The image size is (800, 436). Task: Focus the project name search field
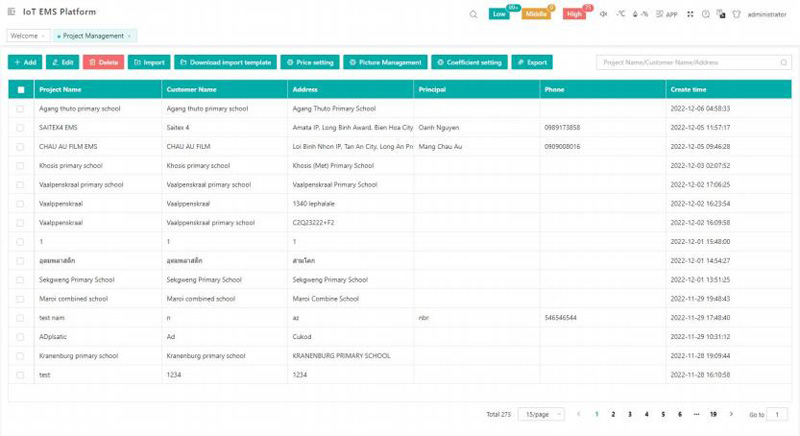pos(693,62)
